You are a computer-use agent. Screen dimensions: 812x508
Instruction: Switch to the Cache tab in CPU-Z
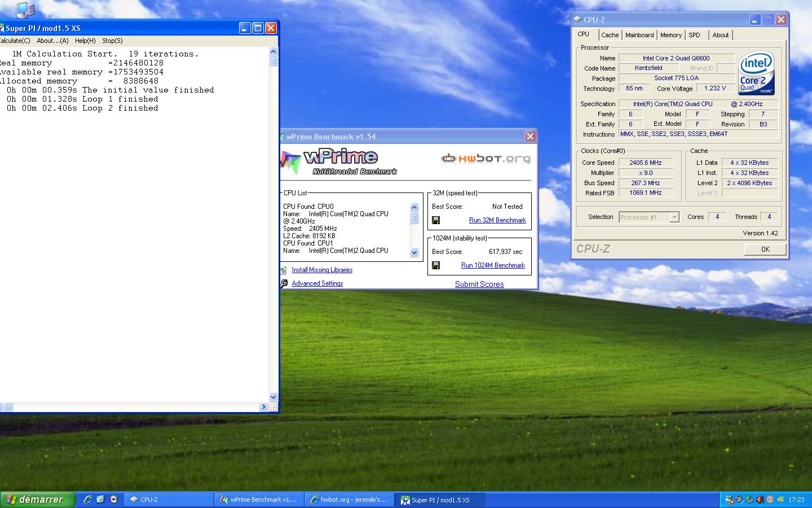pos(610,35)
